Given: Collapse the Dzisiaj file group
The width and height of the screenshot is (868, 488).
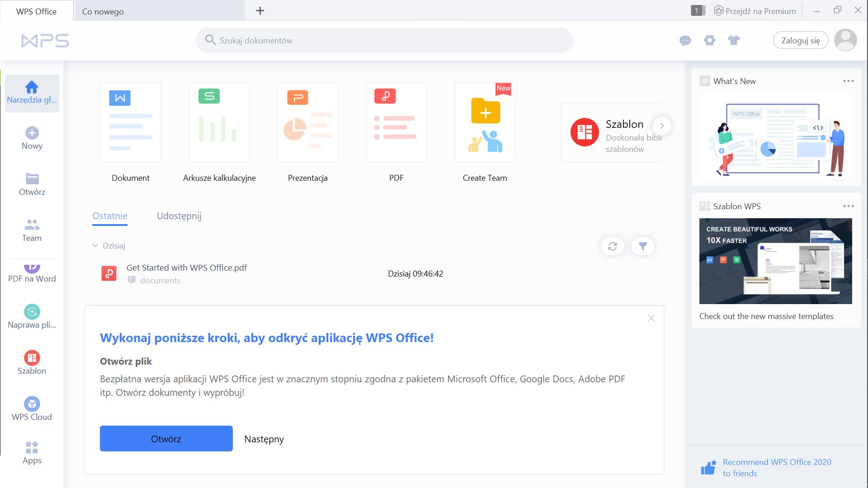Looking at the screenshot, I should (95, 245).
